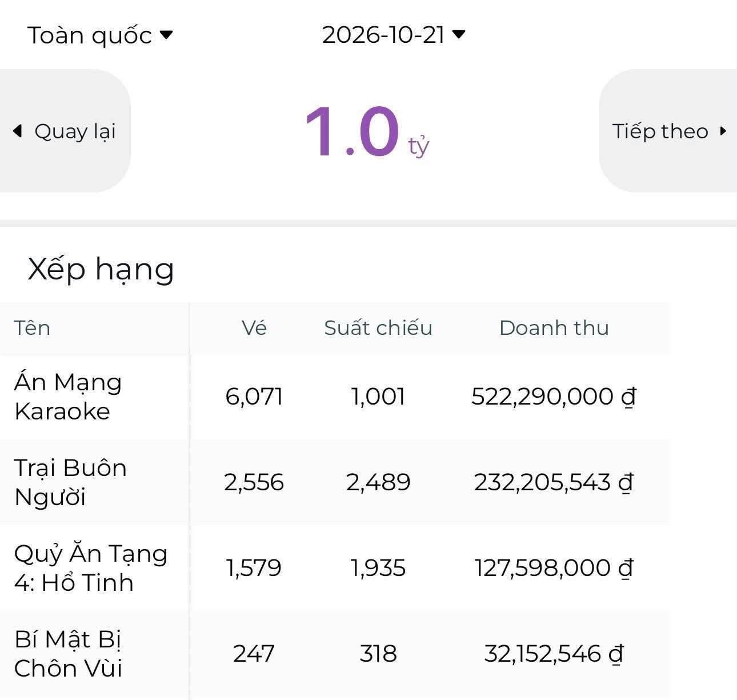Click ticket count 6,071
The image size is (737, 700).
point(254,397)
